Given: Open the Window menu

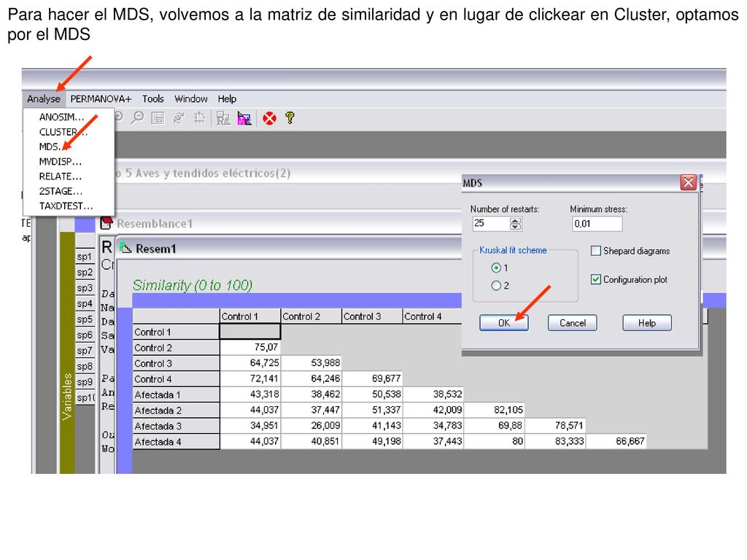Looking at the screenshot, I should click(190, 98).
